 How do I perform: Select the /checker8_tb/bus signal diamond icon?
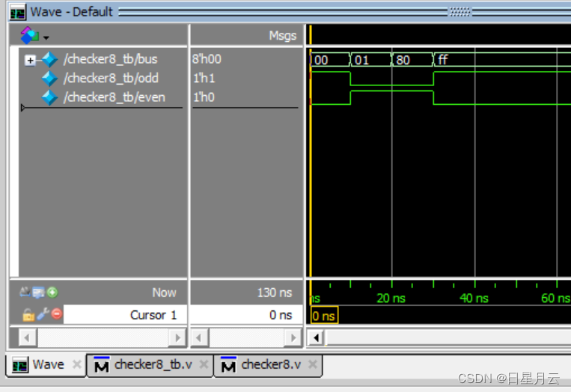(x=49, y=59)
